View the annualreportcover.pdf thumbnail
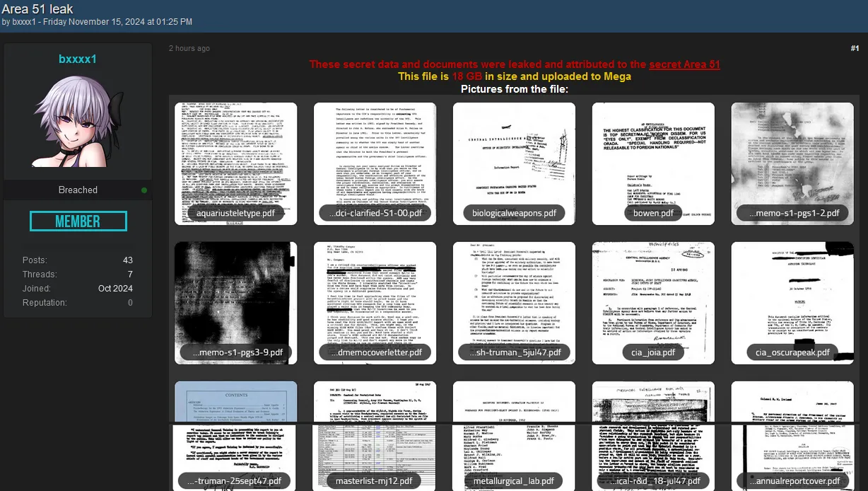The height and width of the screenshot is (491, 868). coord(792,435)
